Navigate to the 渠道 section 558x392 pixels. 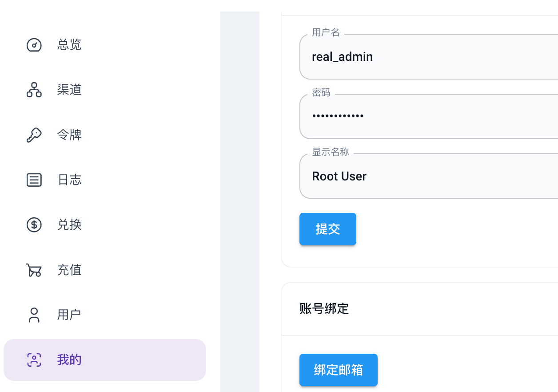pyautogui.click(x=69, y=90)
